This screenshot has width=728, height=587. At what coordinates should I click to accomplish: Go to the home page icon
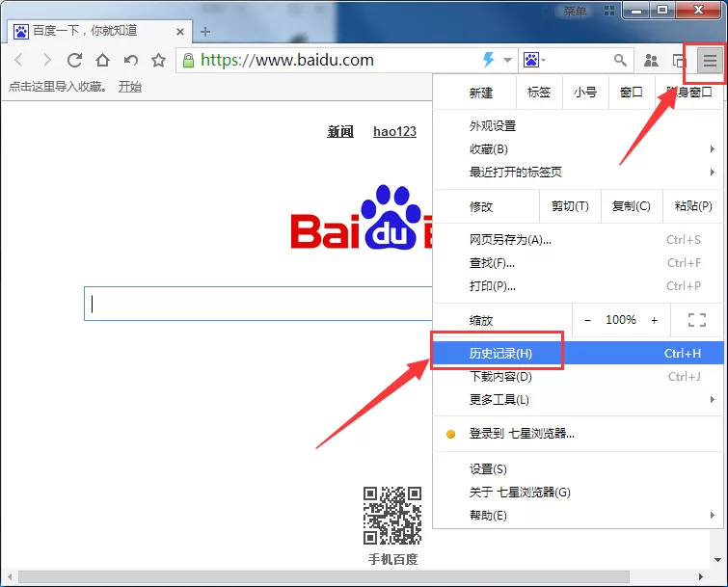pos(102,60)
